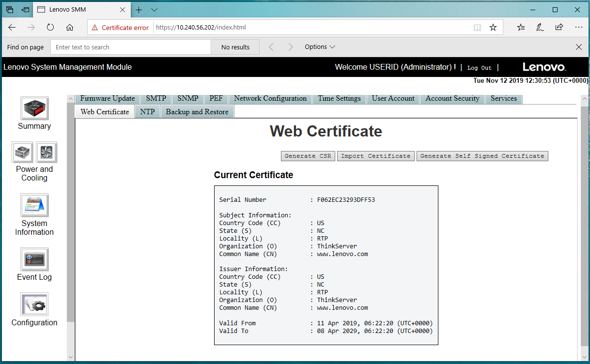This screenshot has height=364, width=590.
Task: Click the Power supply icon
Action: [22, 152]
